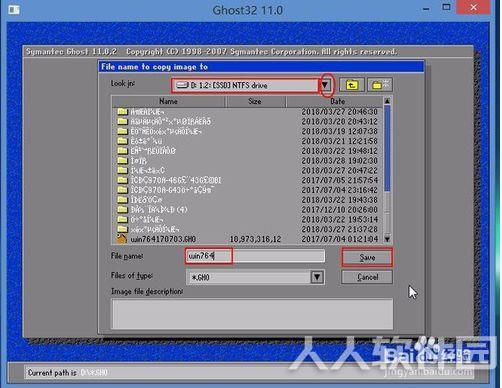
Task: Sort by the Date column header
Action: 335,101
